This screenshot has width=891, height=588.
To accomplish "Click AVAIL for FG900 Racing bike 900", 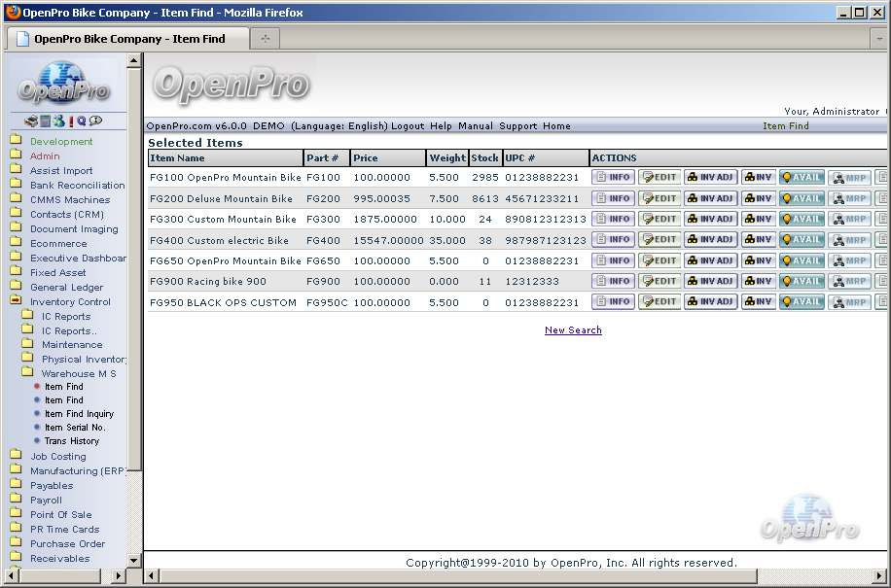I will click(802, 281).
